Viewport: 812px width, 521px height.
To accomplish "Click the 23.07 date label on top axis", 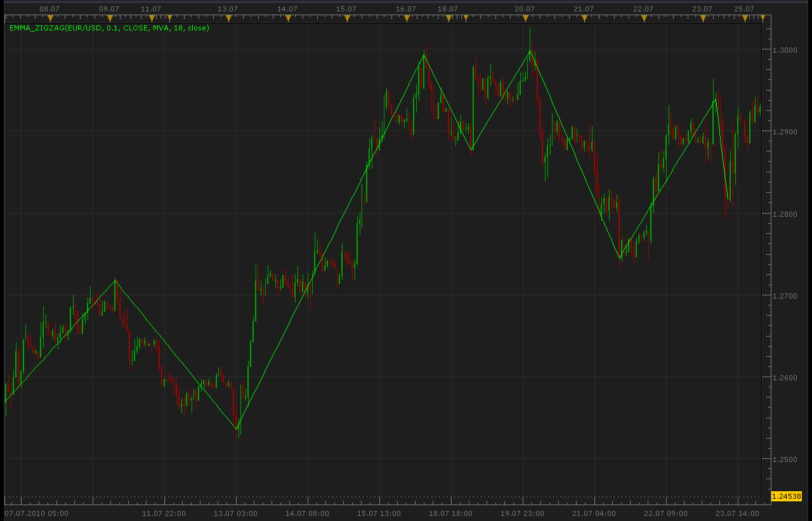I will [702, 9].
